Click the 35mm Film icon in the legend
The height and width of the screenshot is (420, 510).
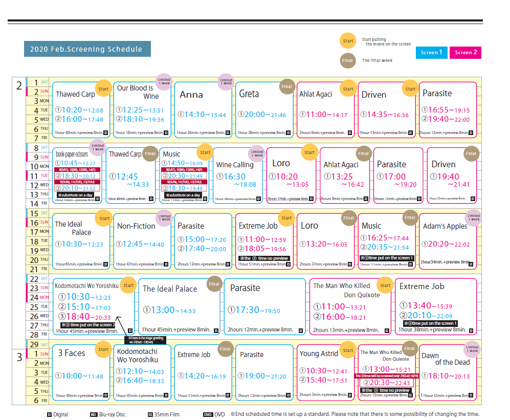[150, 415]
